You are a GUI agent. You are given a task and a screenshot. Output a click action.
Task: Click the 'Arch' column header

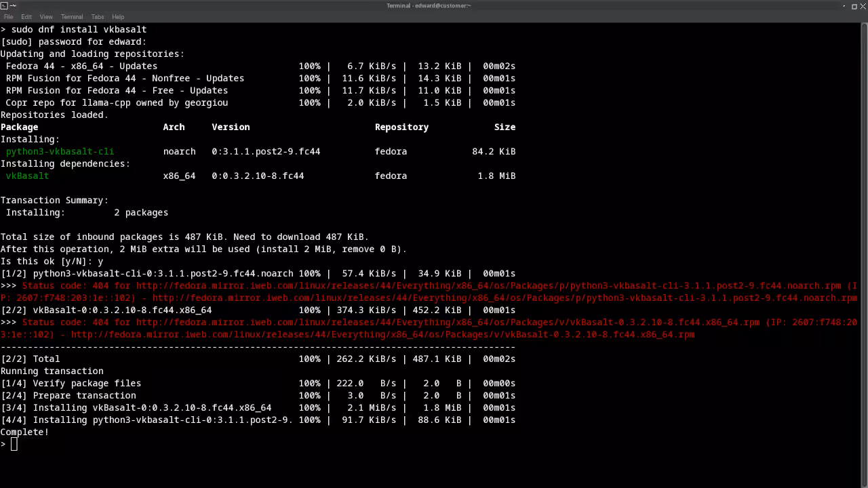174,127
